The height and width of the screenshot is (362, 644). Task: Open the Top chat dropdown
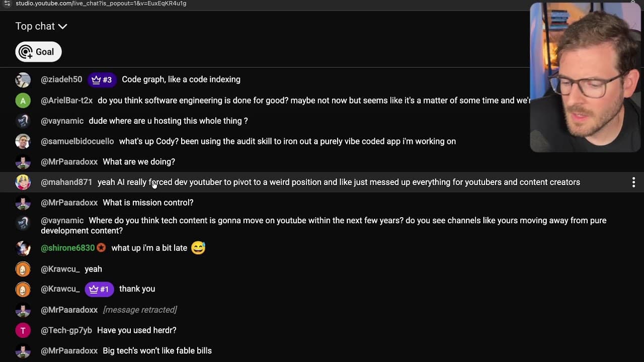[41, 26]
